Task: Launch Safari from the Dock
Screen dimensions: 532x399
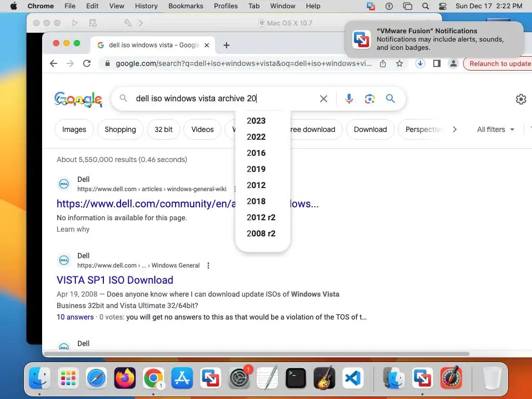Action: [x=96, y=378]
